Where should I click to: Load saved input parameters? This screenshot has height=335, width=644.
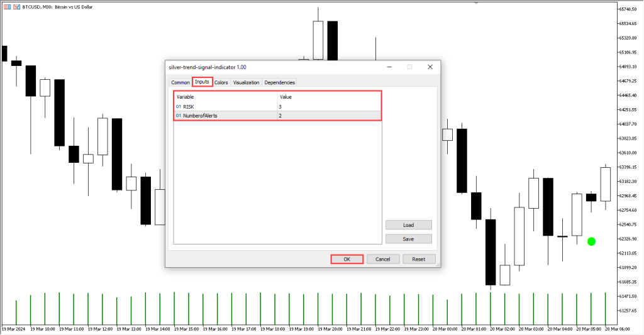(409, 225)
